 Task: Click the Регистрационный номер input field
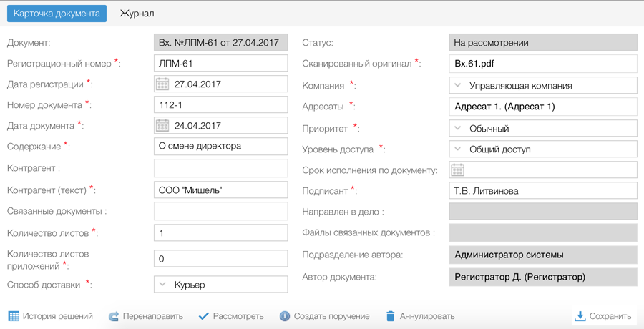(x=220, y=64)
